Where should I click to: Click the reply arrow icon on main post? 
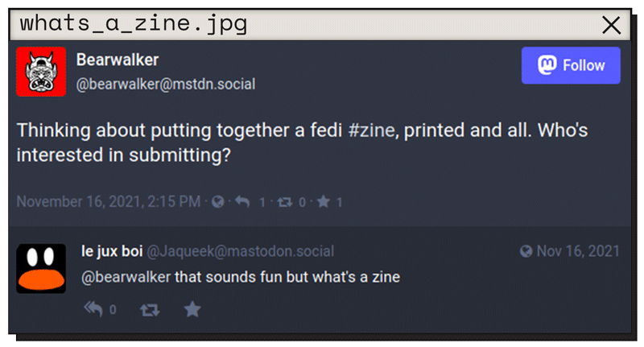[x=242, y=201]
